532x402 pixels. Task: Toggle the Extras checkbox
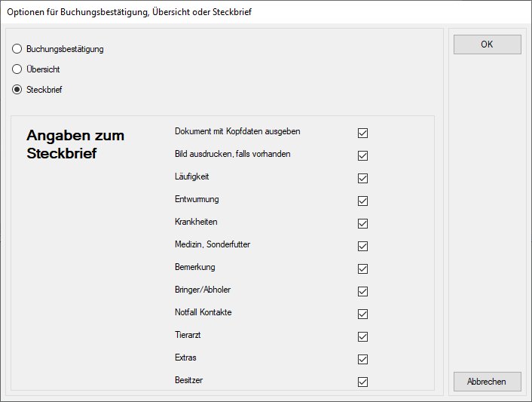click(362, 359)
